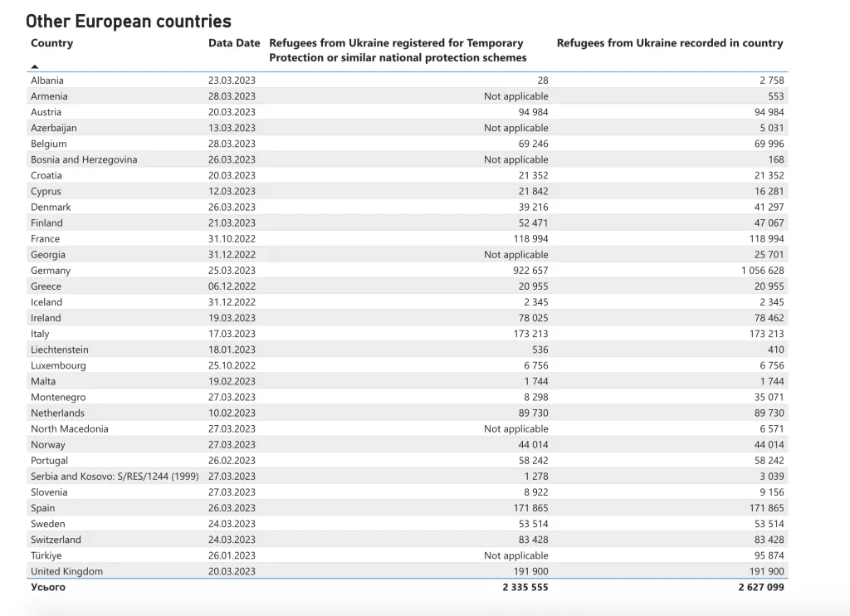Select the Усього totals row label
The height and width of the screenshot is (616, 850).
pyautogui.click(x=47, y=587)
